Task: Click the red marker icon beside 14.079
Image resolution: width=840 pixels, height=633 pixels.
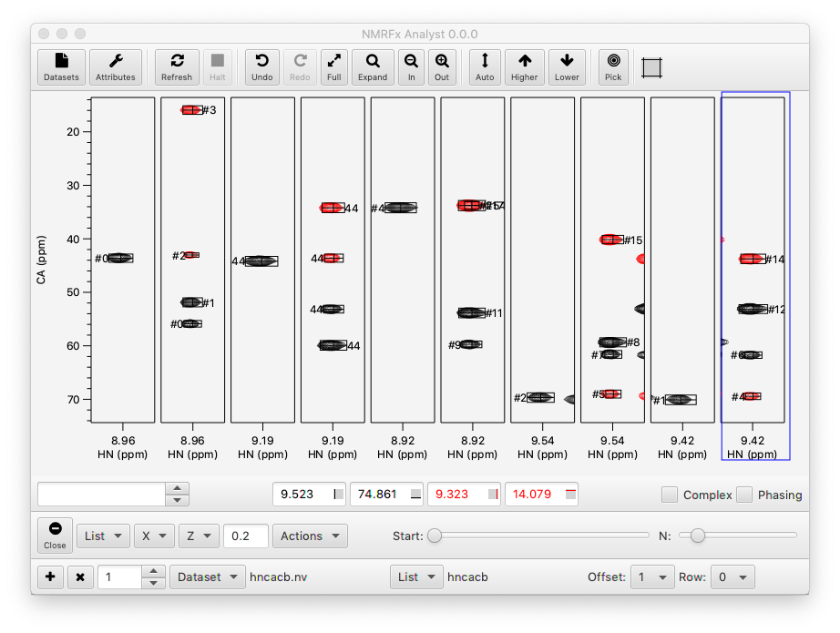Action: (x=570, y=495)
